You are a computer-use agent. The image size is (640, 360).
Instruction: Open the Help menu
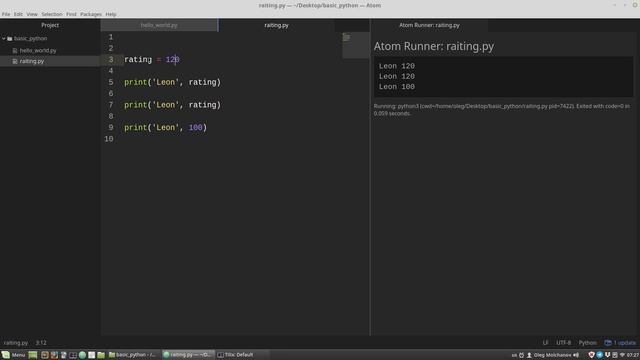click(111, 14)
